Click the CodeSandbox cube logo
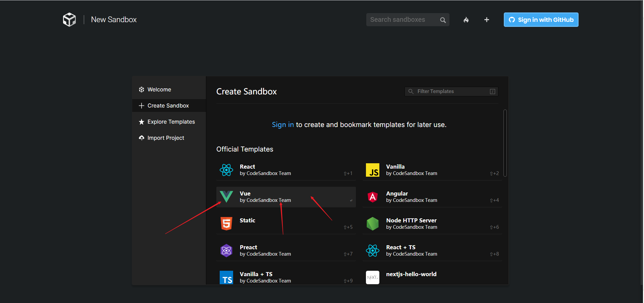Viewport: 644px width, 303px height. [69, 19]
